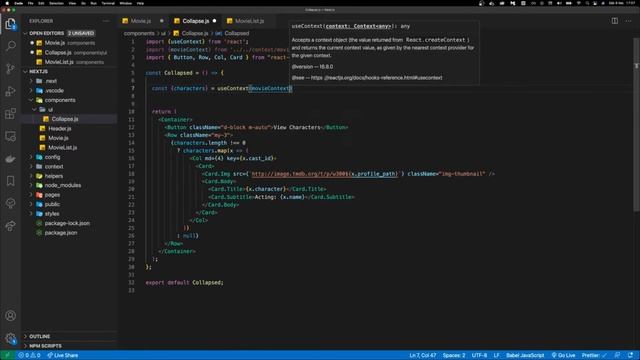Expand the OUTLINE section
This screenshot has width=640, height=360.
coord(40,336)
